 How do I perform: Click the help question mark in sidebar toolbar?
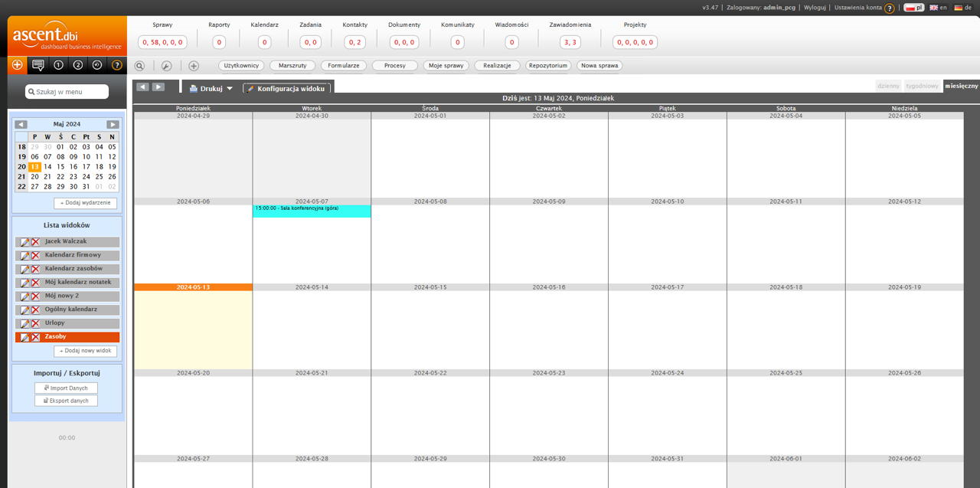pyautogui.click(x=116, y=65)
